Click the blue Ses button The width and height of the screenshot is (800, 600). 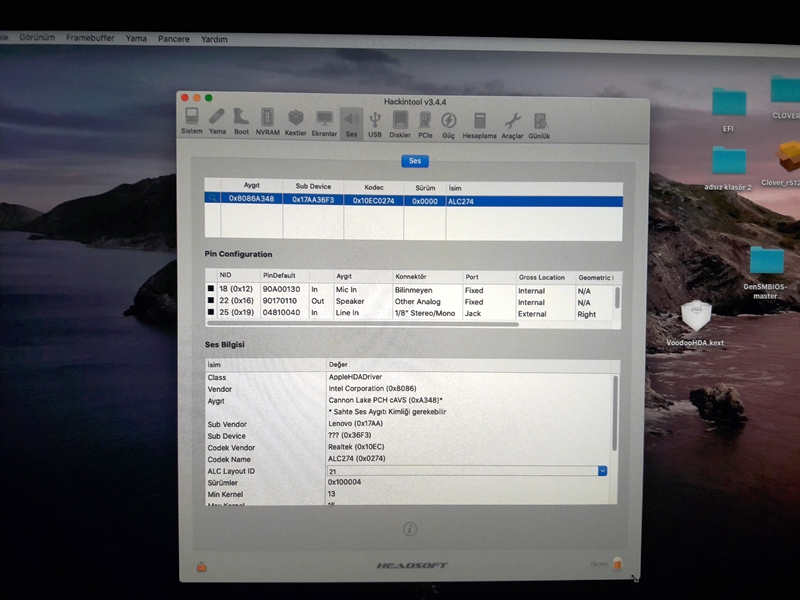415,160
